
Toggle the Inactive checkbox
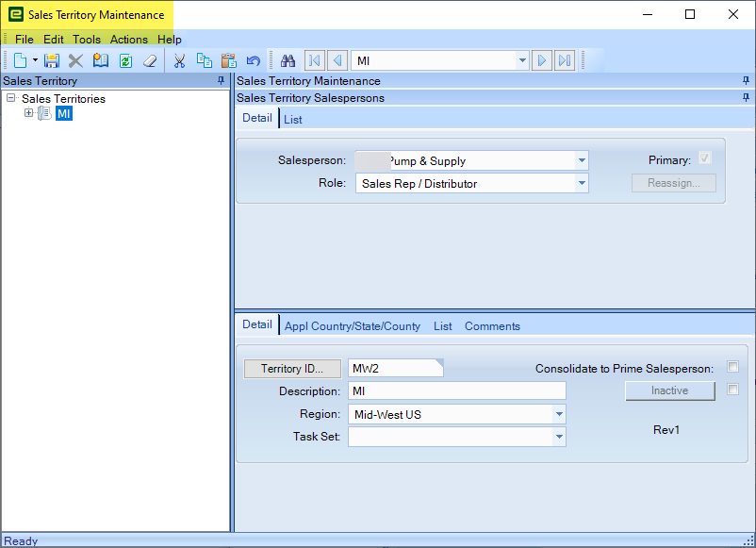(732, 390)
